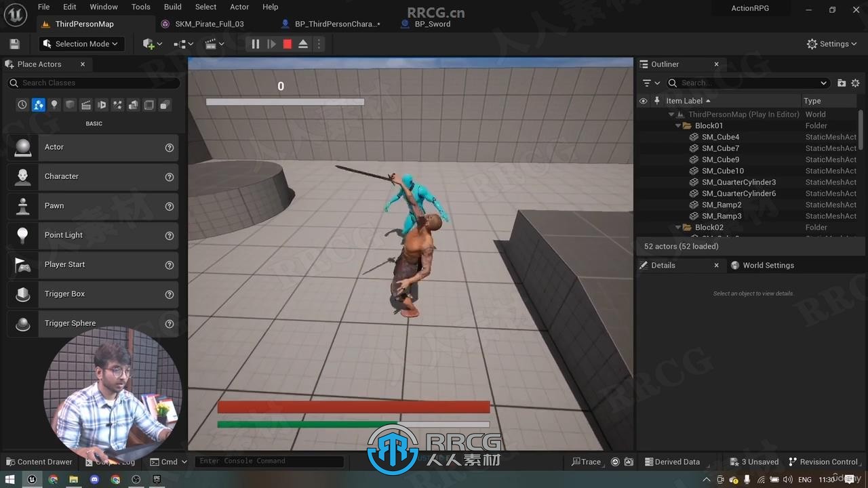Open the search options arrow in Outliner search

tap(824, 83)
